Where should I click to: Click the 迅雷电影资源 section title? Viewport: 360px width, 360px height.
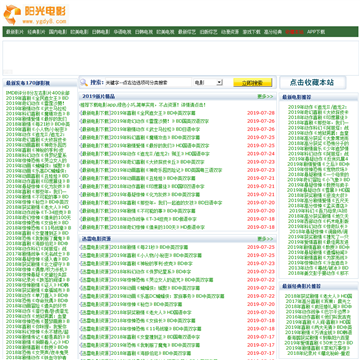point(97,239)
